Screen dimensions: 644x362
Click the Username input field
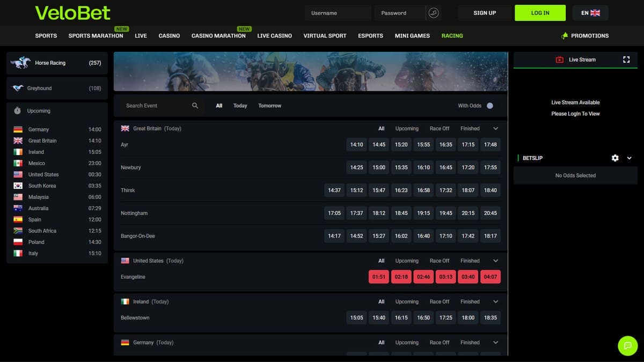[338, 13]
